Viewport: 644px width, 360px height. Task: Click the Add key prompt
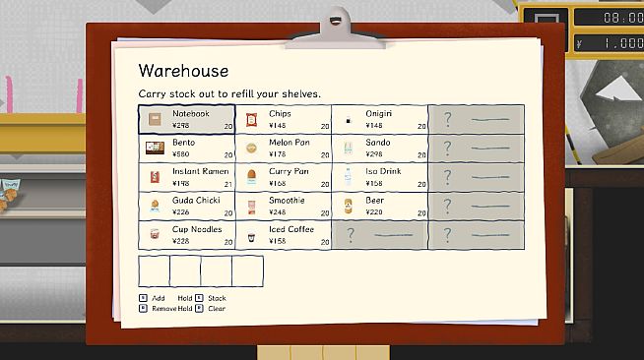point(152,298)
